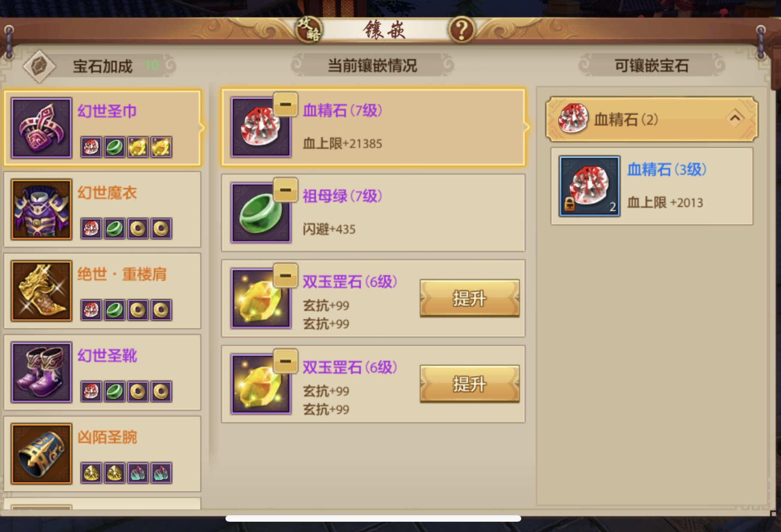Screen dimensions: 781x532
Task: Select the 幻世圣靴 boots icon
Action: 42,372
